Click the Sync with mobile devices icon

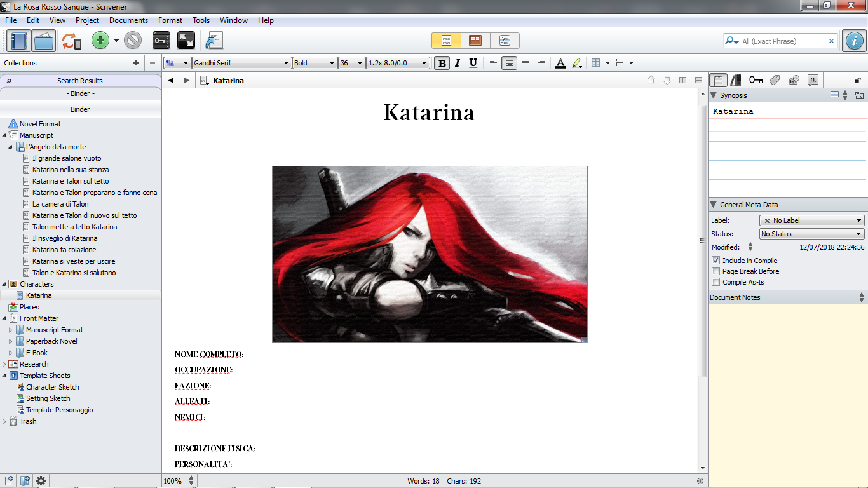[x=71, y=41]
